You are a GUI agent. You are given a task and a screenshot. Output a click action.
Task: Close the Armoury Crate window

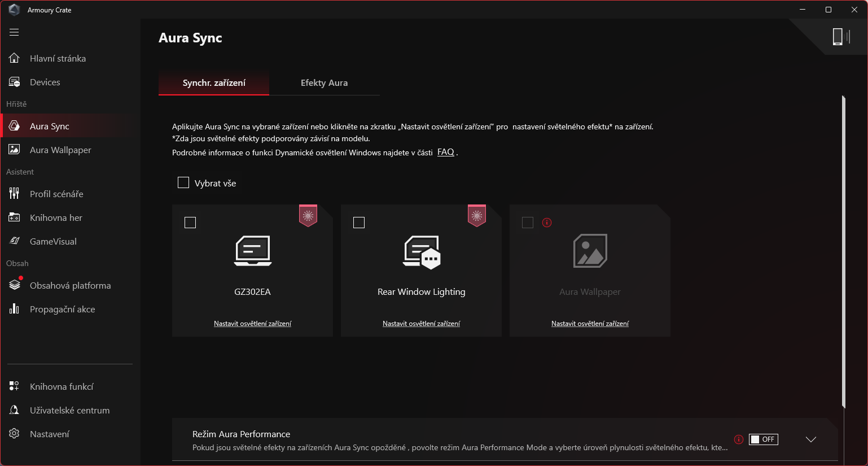854,10
